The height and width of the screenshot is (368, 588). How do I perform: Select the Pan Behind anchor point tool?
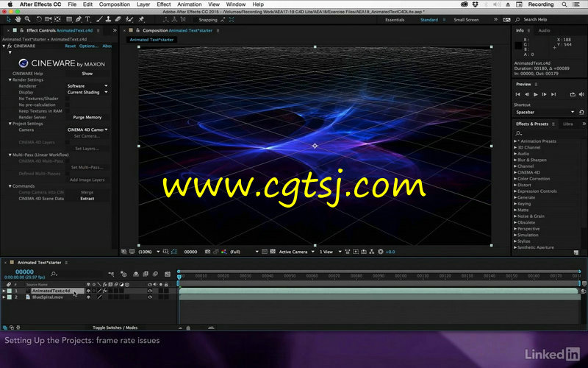(57, 19)
